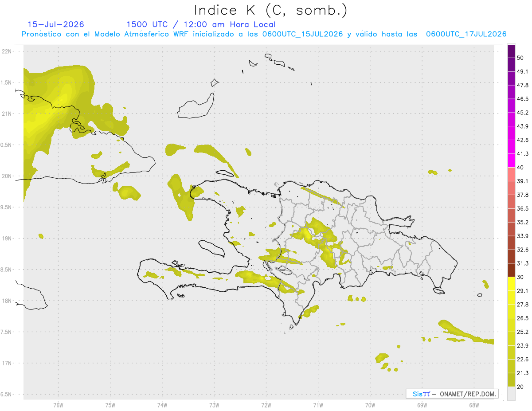
Task: Click the '73W' longitude axis label
Action: coord(214,404)
